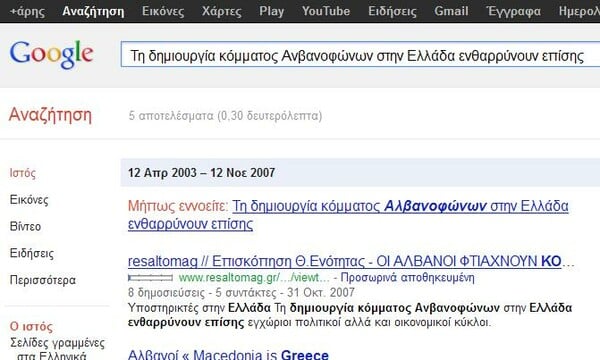This screenshot has width=600, height=360.
Task: Click the red Αναζήτηση heading
Action: tap(50, 115)
